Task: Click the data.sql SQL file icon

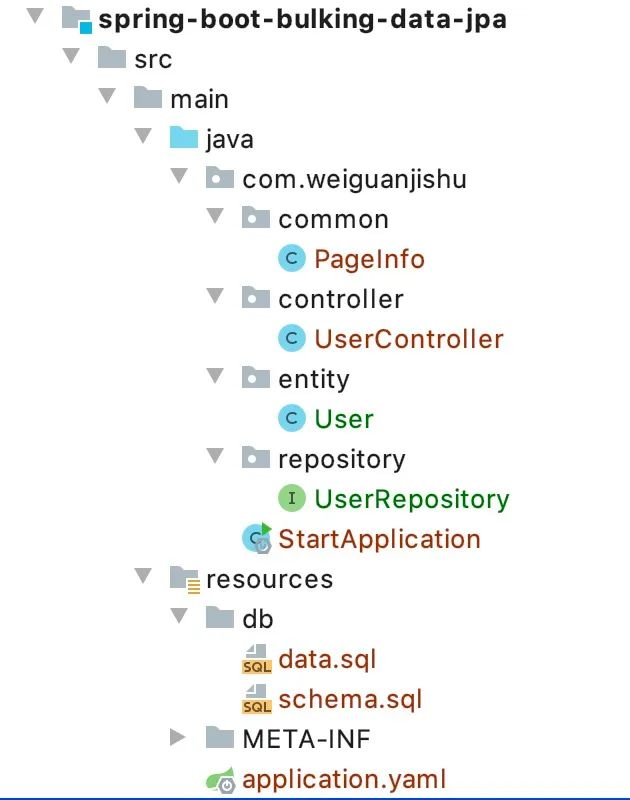Action: (257, 659)
